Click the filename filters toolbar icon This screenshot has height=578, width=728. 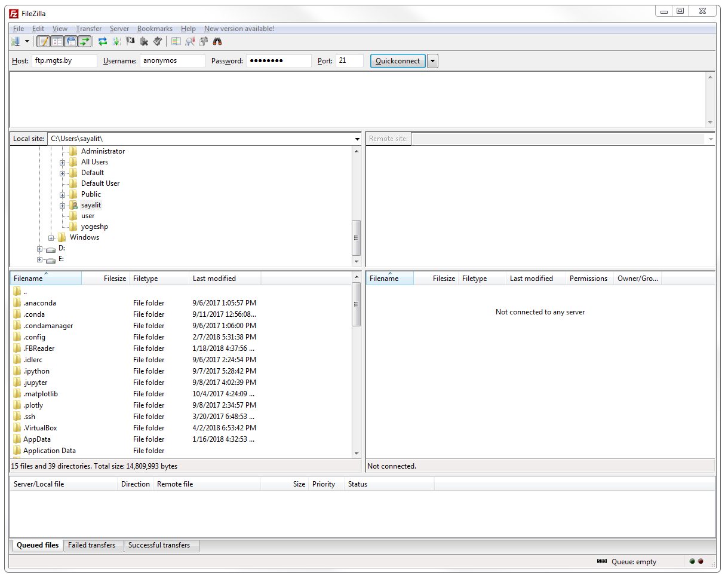pos(176,42)
